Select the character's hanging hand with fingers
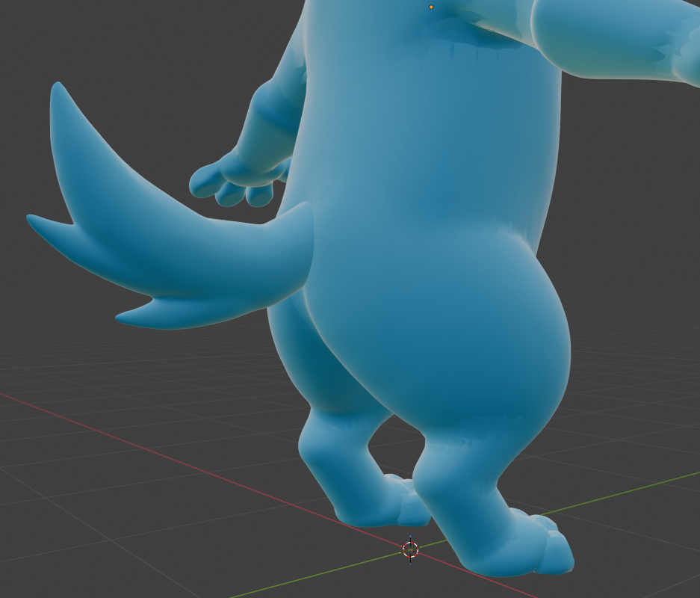 (232, 182)
